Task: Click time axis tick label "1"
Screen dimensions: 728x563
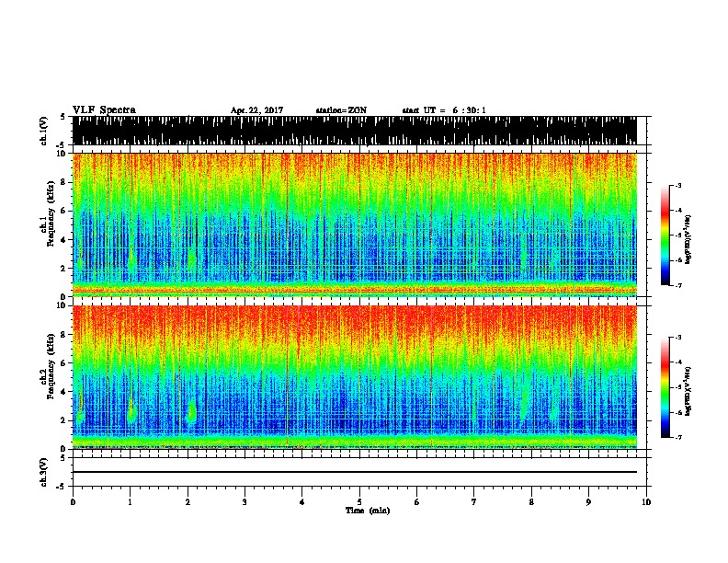Action: pos(130,502)
